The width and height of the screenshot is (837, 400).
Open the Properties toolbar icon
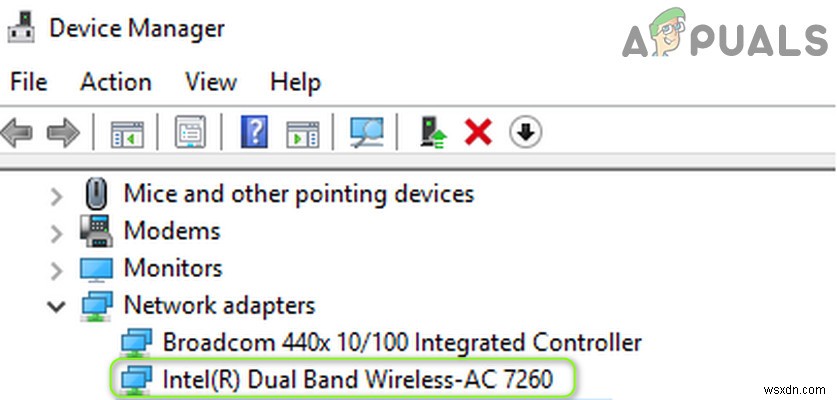(x=189, y=132)
